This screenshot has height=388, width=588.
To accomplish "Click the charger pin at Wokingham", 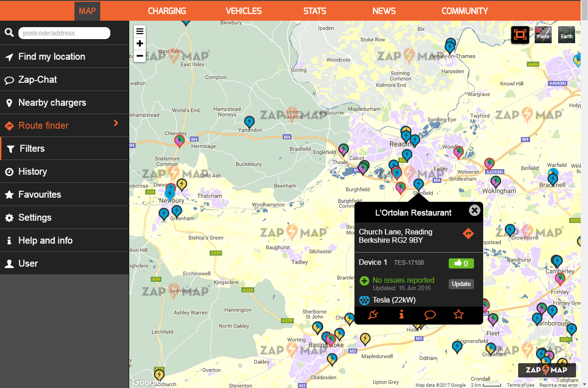I will [496, 182].
